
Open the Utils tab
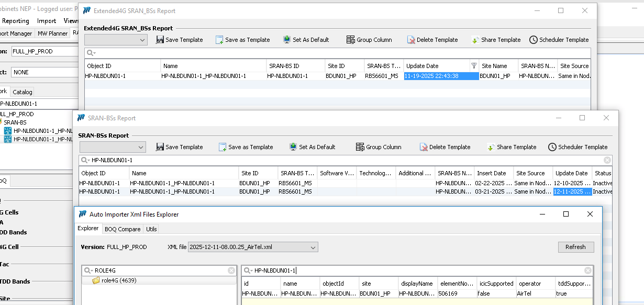[x=151, y=229]
